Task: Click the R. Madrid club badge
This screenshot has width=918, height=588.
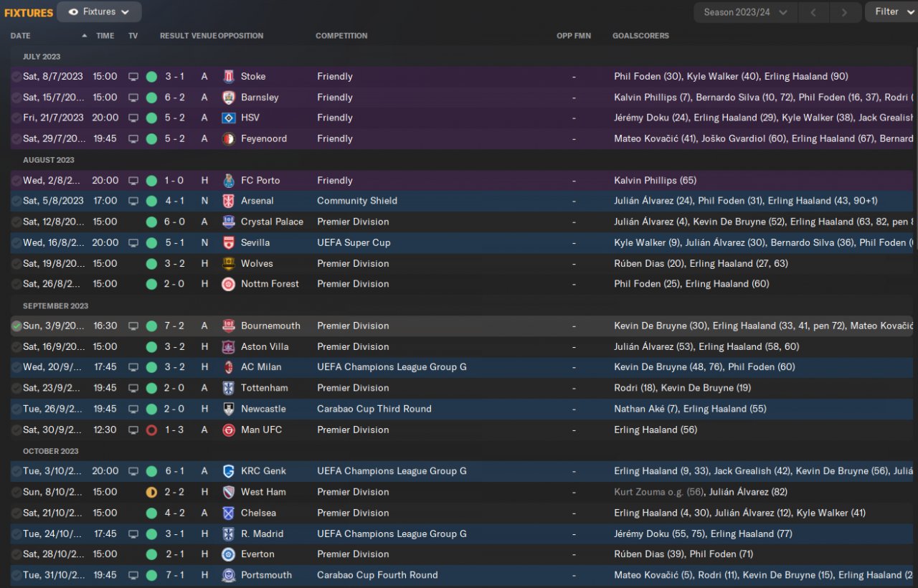Action: (228, 534)
